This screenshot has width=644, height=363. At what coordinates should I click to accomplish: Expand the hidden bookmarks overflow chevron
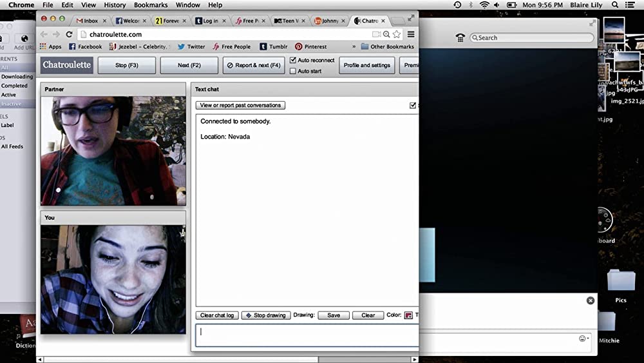pyautogui.click(x=354, y=47)
